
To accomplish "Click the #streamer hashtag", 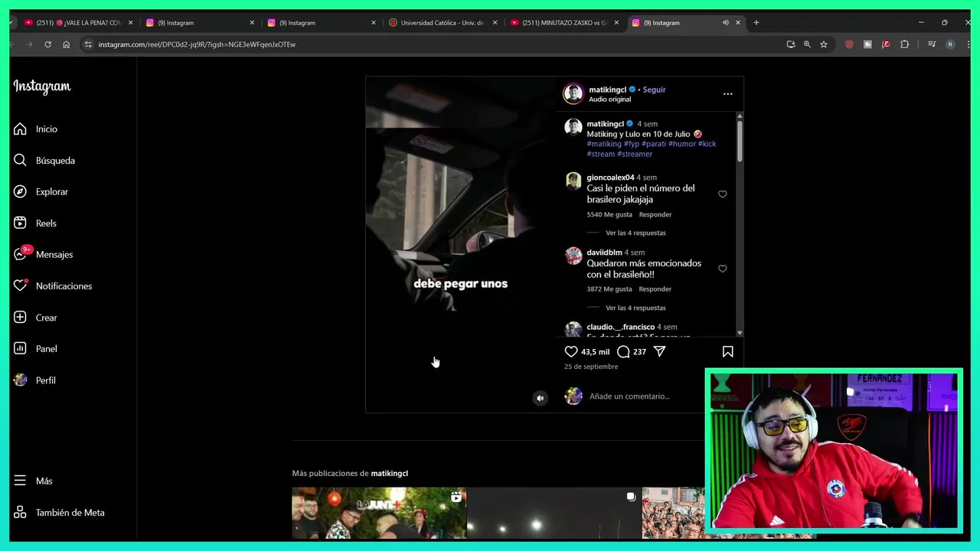I will pyautogui.click(x=635, y=154).
